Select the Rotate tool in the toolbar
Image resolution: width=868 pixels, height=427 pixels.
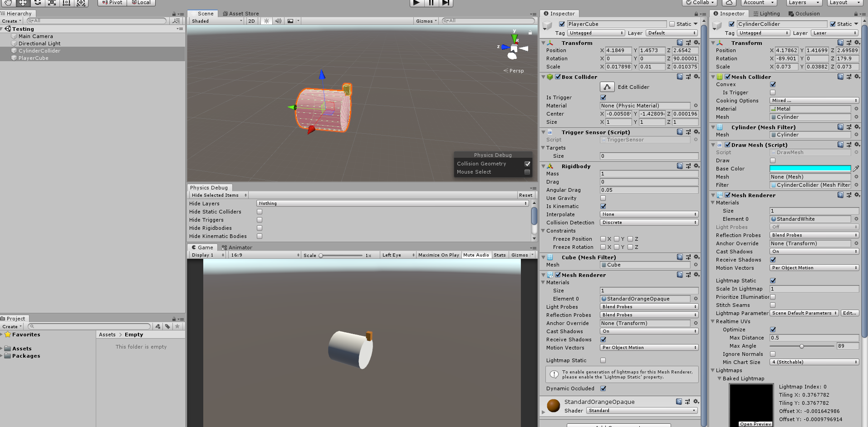point(37,2)
